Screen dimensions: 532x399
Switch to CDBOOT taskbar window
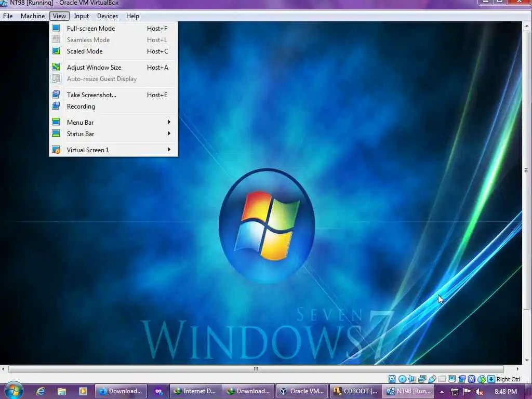[x=355, y=391]
